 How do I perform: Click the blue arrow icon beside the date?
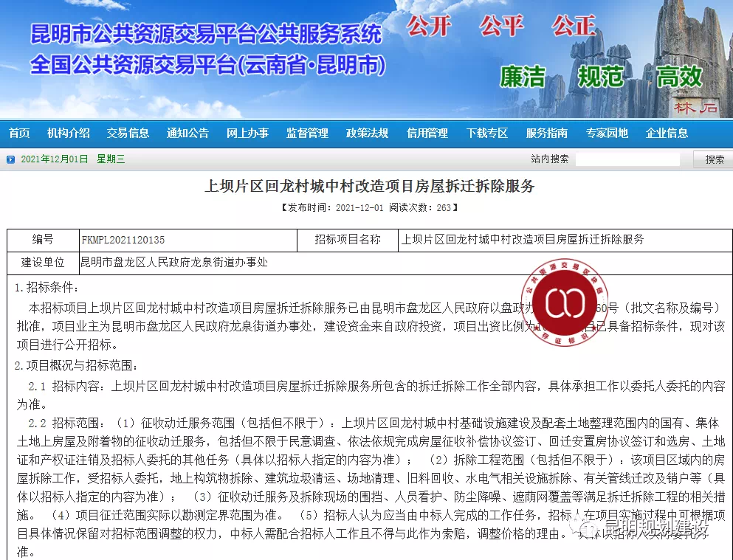[x=10, y=159]
